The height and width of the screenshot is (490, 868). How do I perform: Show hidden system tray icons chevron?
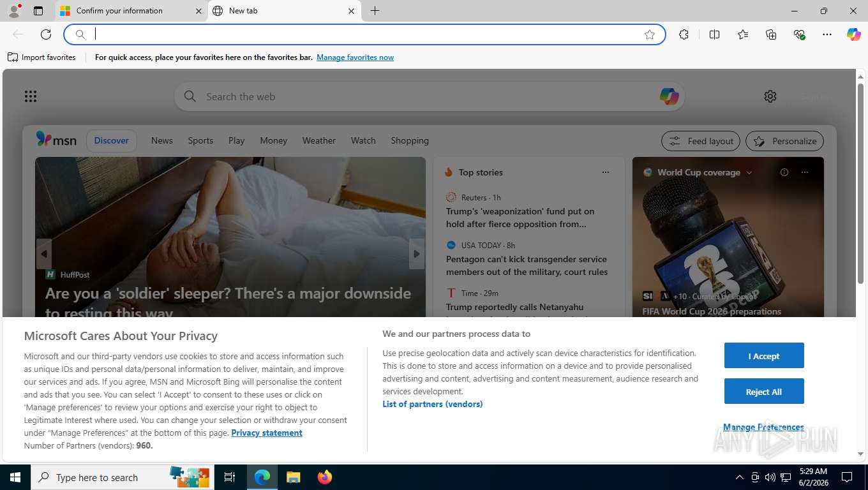740,477
